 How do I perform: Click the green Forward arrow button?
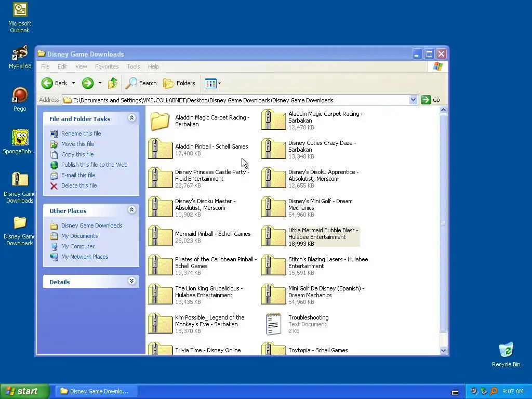pyautogui.click(x=88, y=83)
